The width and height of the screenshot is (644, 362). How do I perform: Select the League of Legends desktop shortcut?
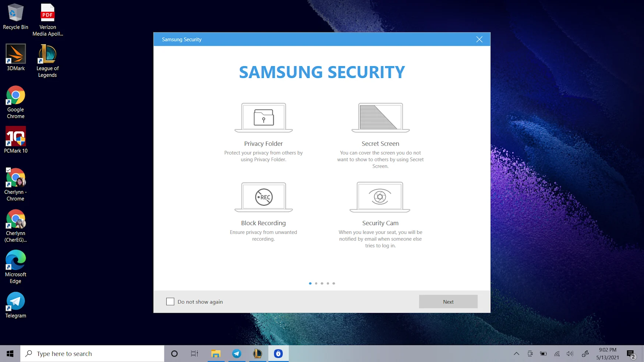(x=47, y=61)
